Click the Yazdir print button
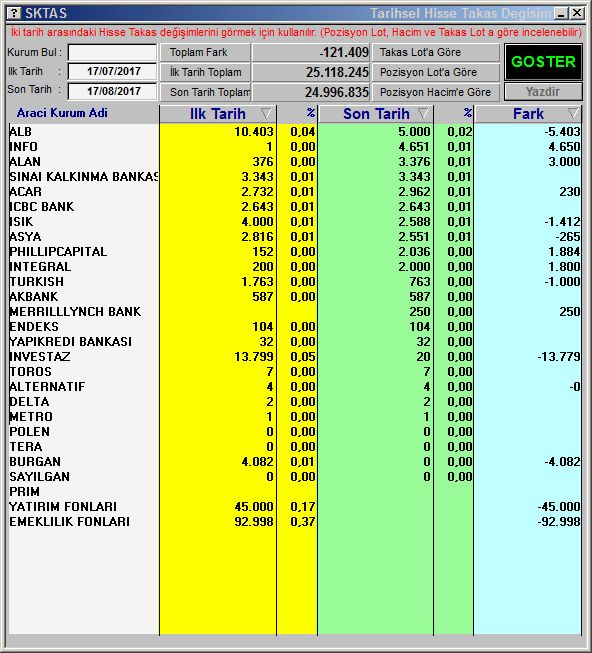The height and width of the screenshot is (653, 592). 543,92
